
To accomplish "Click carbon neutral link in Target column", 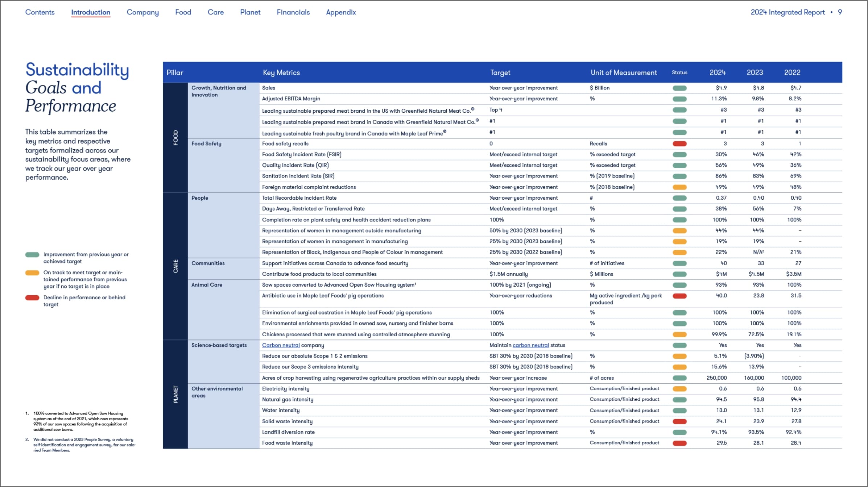I will [x=530, y=345].
